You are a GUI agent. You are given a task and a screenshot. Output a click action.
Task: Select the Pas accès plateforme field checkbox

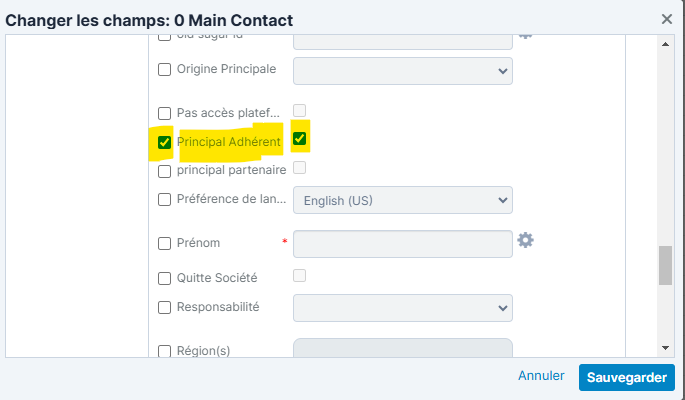point(165,114)
